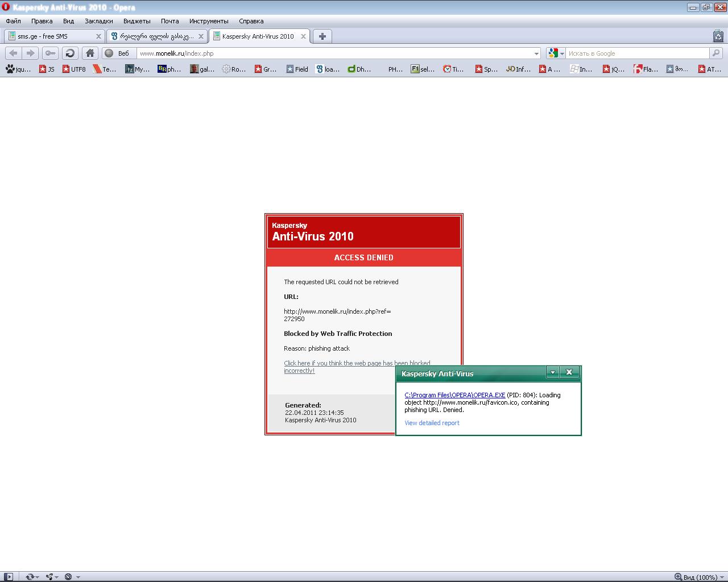Viewport: 728px width, 582px height.
Task: Open the sel... bookmark
Action: click(x=423, y=69)
